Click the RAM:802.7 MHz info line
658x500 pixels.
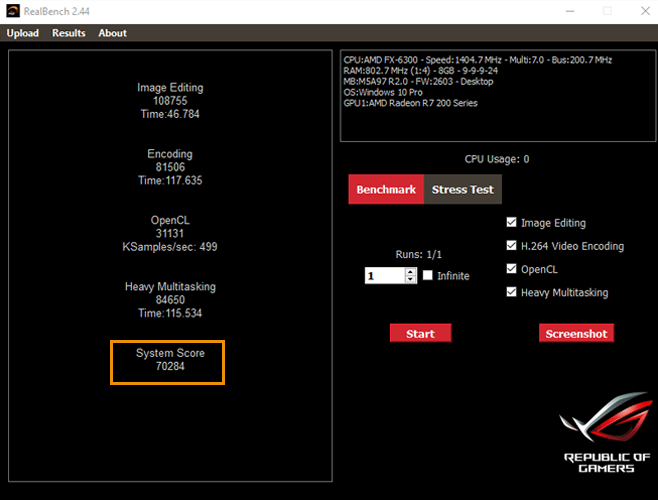(420, 71)
